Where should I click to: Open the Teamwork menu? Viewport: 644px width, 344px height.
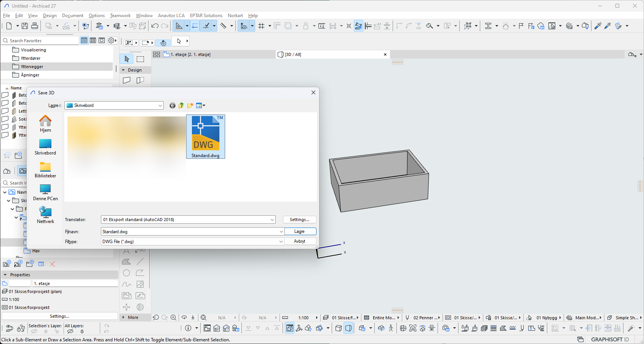tap(120, 16)
